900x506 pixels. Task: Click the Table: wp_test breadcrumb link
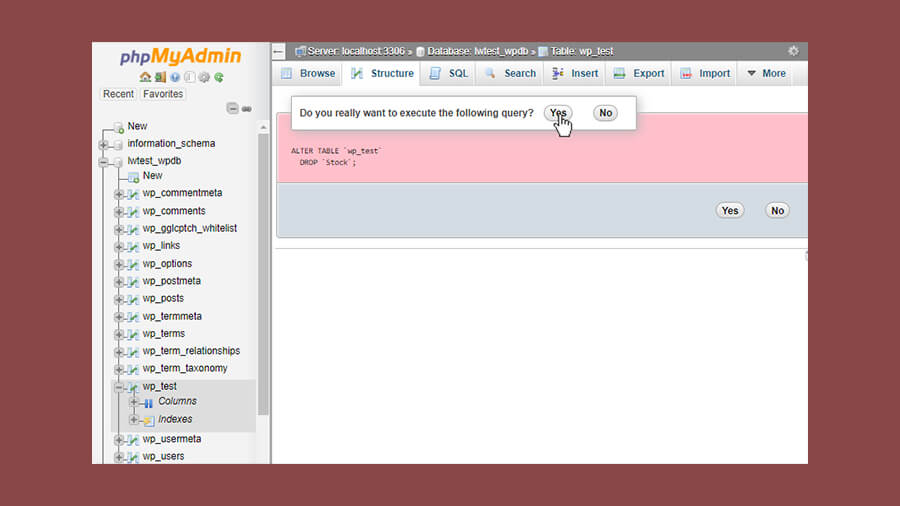(582, 51)
